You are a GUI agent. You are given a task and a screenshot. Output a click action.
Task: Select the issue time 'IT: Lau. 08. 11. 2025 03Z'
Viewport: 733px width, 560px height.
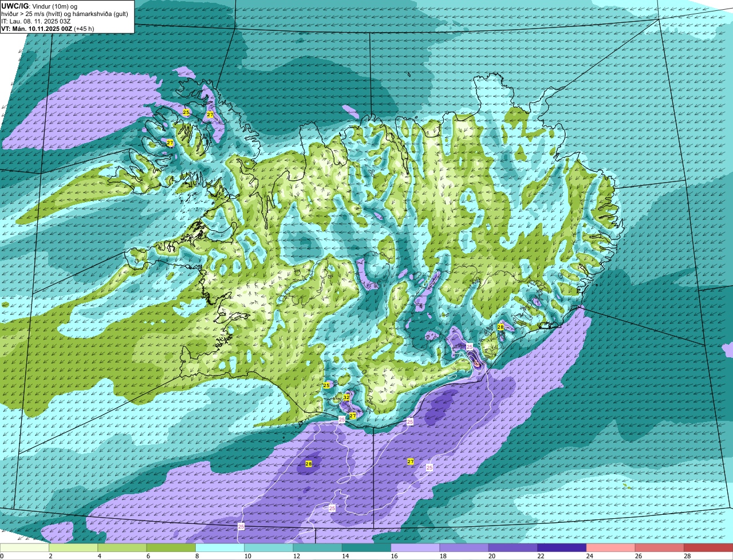[x=36, y=21]
